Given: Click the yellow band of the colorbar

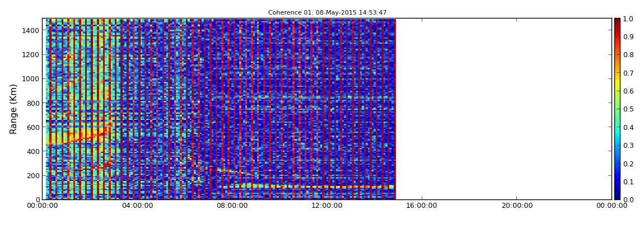Looking at the screenshot, I should [x=617, y=84].
